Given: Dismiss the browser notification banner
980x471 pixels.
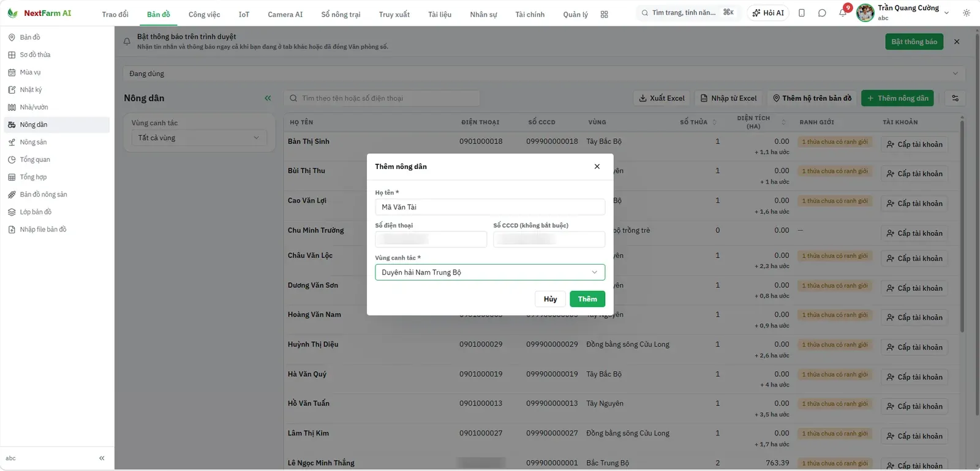Looking at the screenshot, I should pos(957,42).
